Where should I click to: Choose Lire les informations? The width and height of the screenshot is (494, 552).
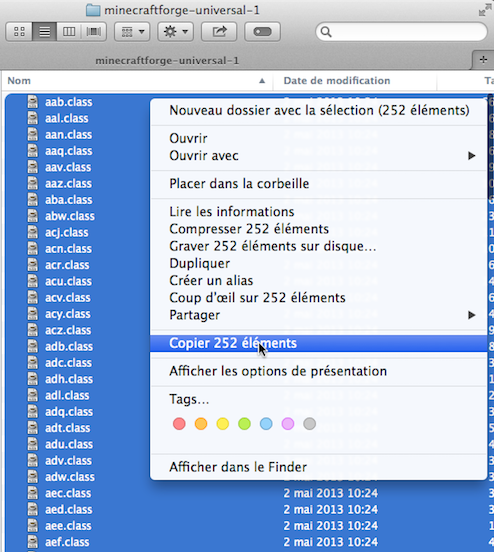click(x=319, y=212)
